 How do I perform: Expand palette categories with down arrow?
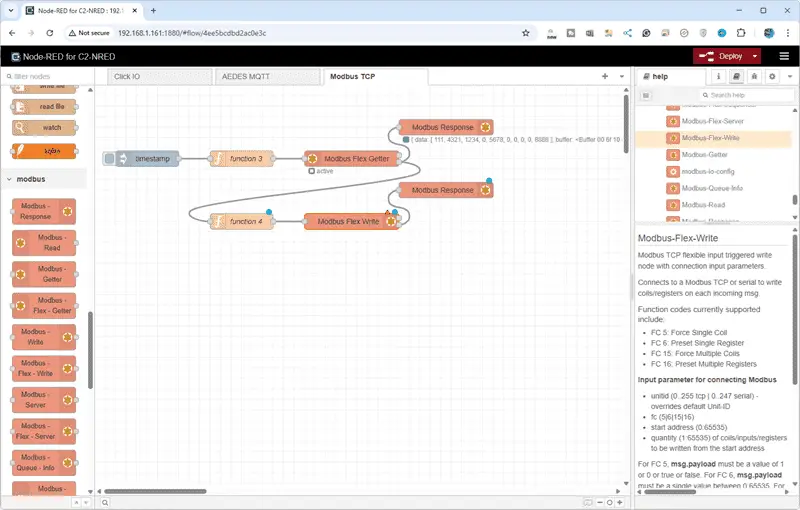click(86, 503)
